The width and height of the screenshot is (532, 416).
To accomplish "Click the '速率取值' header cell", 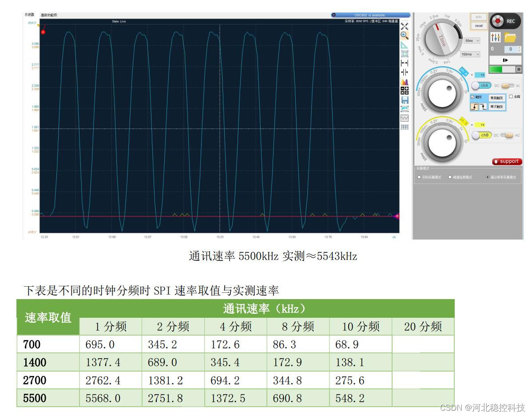I will point(48,317).
